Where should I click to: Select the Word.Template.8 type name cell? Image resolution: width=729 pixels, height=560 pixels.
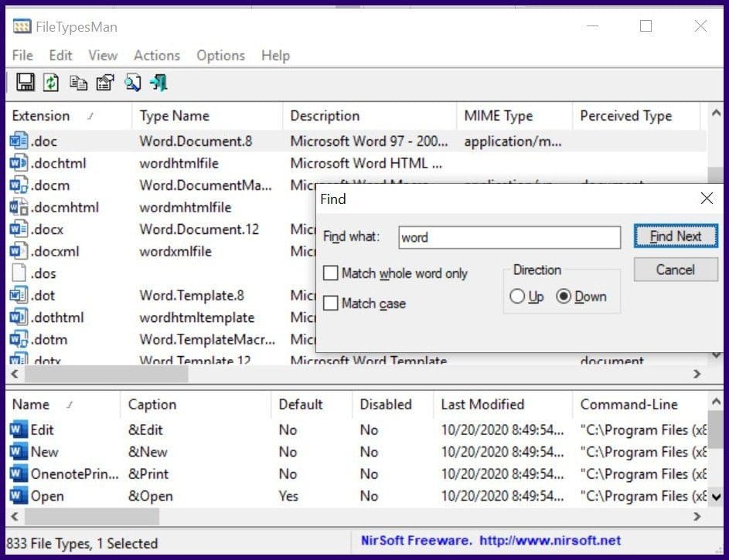point(192,295)
